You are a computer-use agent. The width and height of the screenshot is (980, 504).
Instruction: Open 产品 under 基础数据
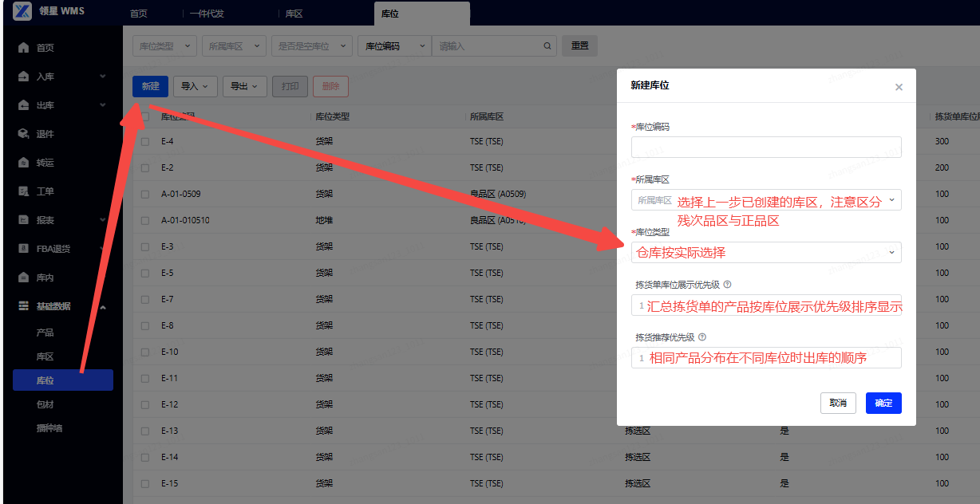pos(45,333)
